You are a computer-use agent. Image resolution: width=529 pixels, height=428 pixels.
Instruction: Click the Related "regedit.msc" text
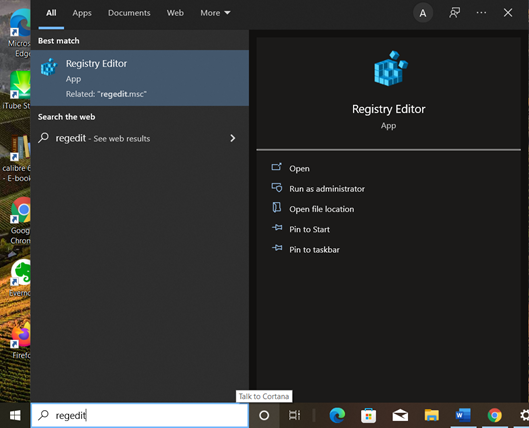106,94
